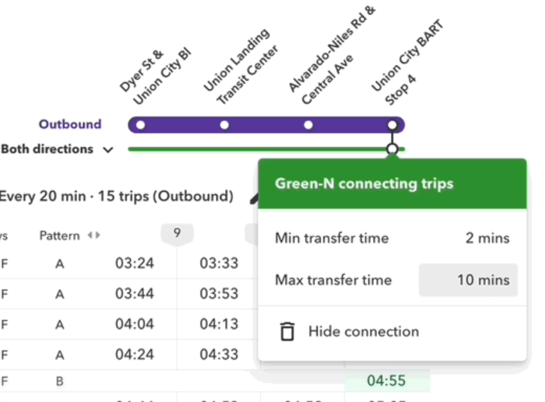Select the Outbound direction label
Screen dimensions: 545x402
pos(70,124)
